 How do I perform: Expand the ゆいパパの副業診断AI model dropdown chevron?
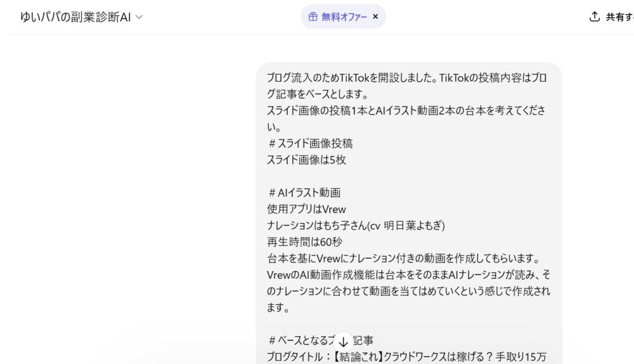(x=139, y=17)
